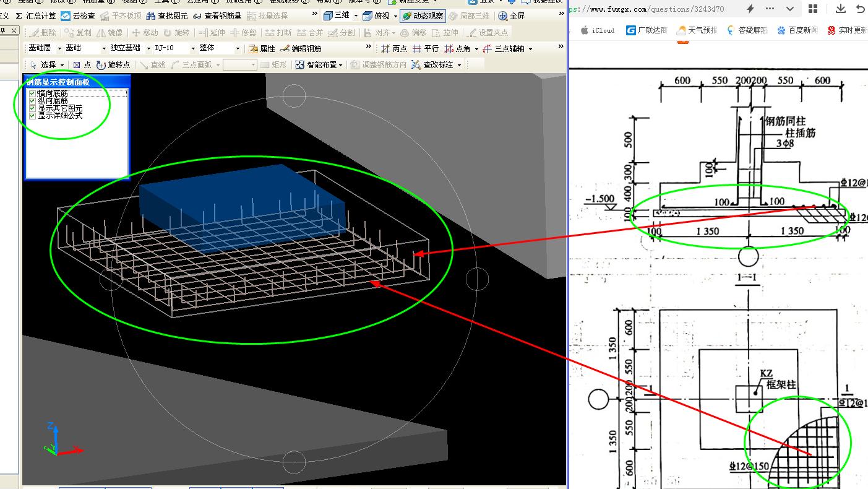The height and width of the screenshot is (489, 868).
Task: Open iCloud bookmark in browser
Action: [x=598, y=30]
